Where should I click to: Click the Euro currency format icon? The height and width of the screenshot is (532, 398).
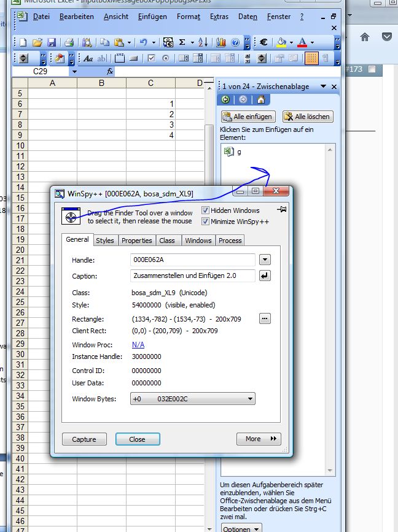tap(264, 42)
